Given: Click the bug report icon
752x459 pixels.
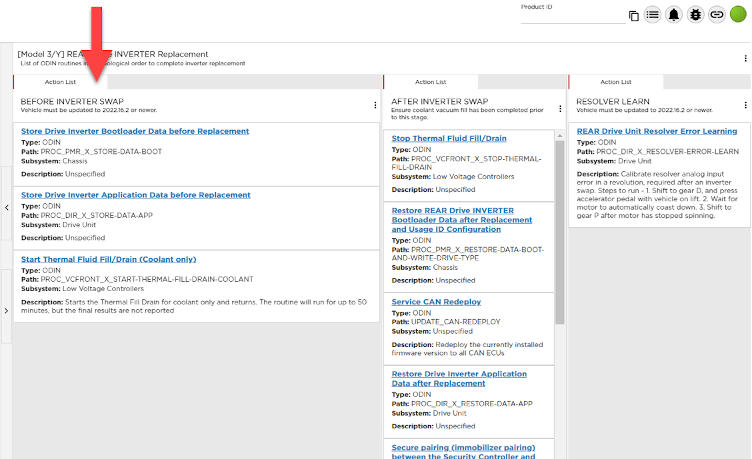Looking at the screenshot, I should pyautogui.click(x=695, y=15).
